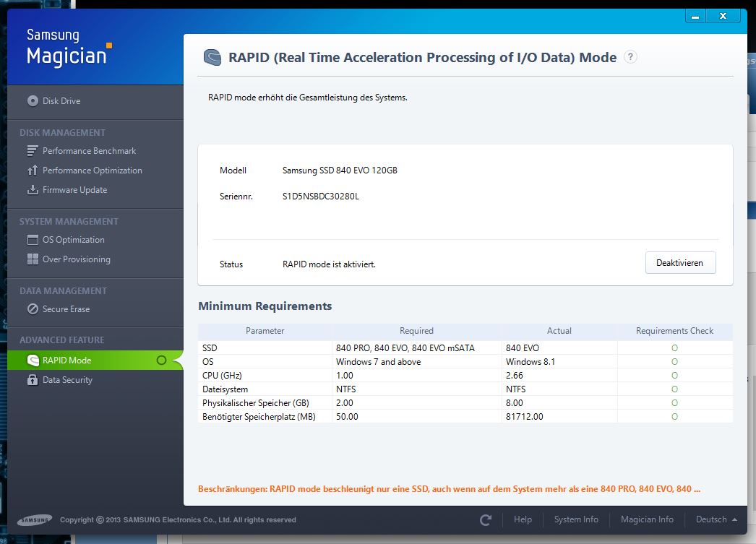
Task: Click the Required column header
Action: pyautogui.click(x=416, y=331)
